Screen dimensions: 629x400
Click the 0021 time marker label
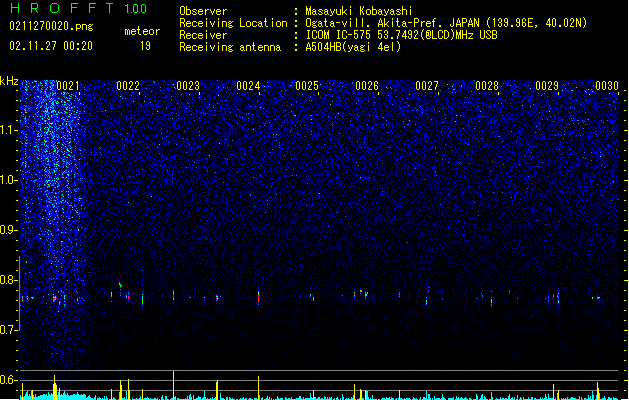pos(67,86)
